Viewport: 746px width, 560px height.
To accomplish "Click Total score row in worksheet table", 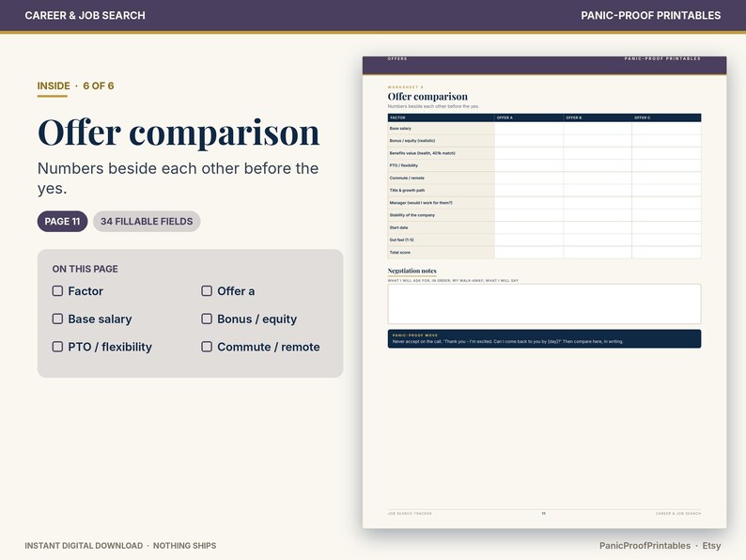I will [544, 252].
